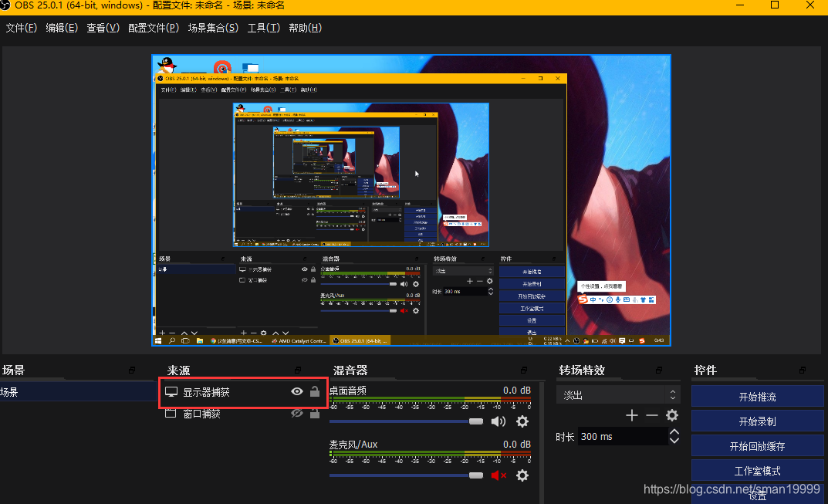Screen dimensions: 828x504
Task: Click the 麦克风/Aux 0.0 dB value
Action: click(517, 445)
